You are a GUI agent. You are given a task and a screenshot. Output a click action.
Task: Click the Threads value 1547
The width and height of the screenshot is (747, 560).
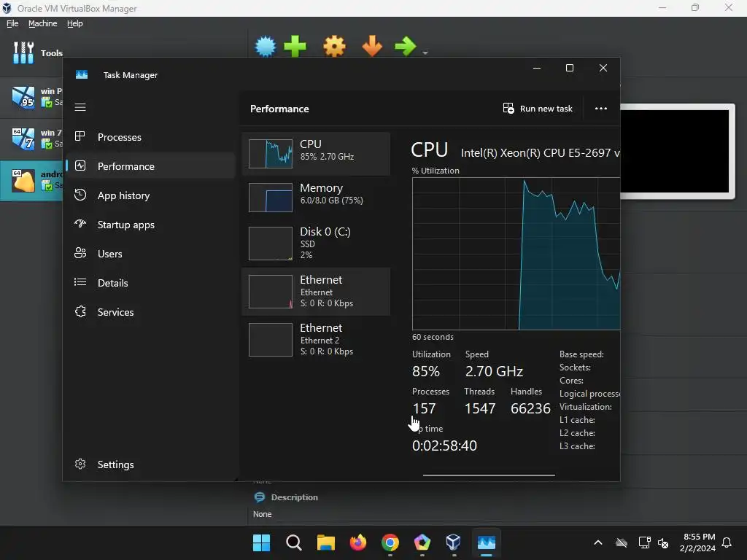coord(480,408)
